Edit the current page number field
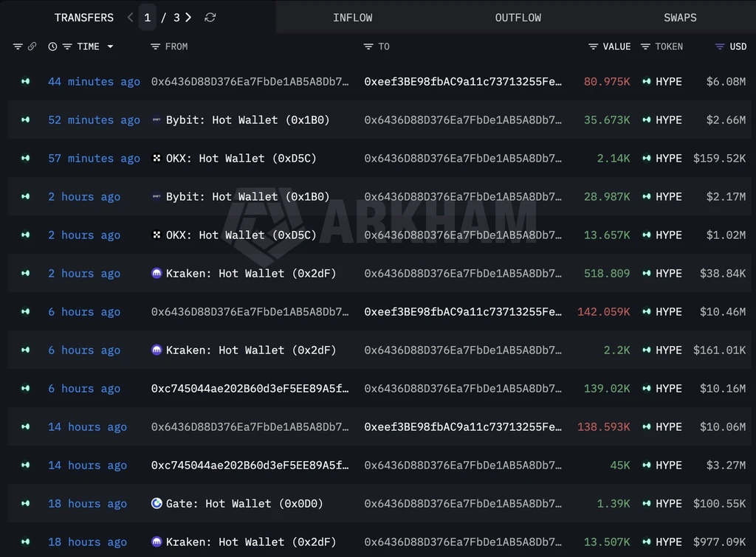The height and width of the screenshot is (557, 756). pos(147,18)
